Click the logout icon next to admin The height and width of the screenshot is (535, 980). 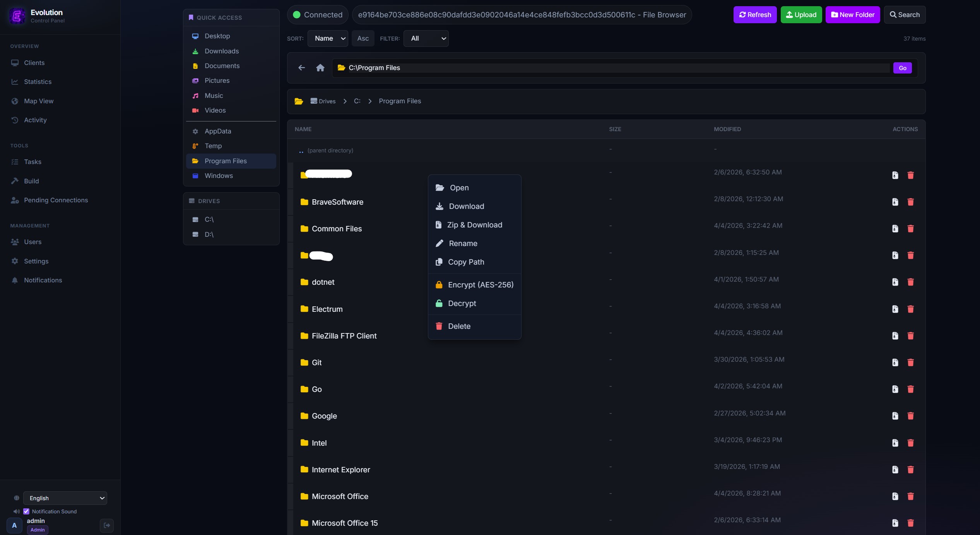[x=107, y=525]
